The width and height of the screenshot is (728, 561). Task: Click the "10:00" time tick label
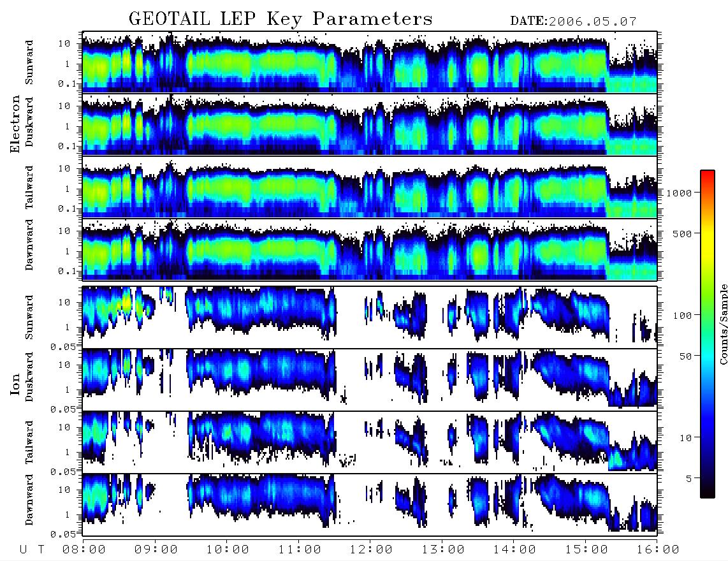coord(228,550)
